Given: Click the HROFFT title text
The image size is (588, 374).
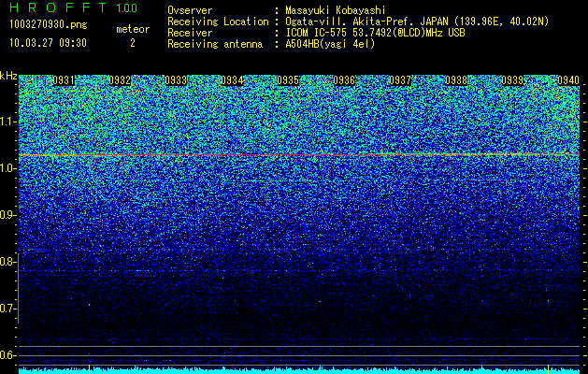Looking at the screenshot, I should [58, 7].
